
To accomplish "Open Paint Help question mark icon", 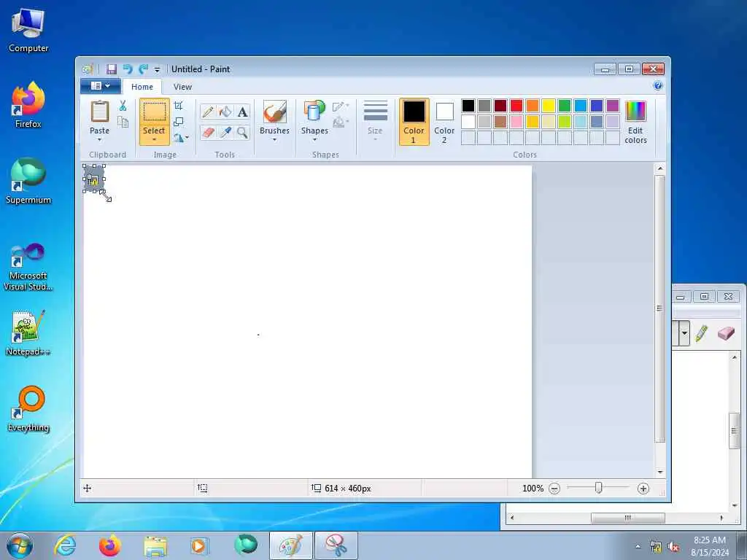I will click(658, 86).
